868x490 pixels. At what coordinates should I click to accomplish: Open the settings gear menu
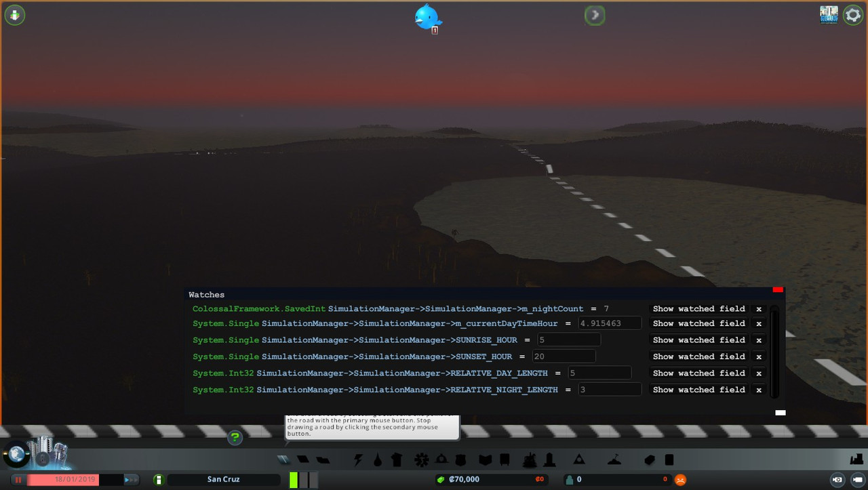[853, 15]
